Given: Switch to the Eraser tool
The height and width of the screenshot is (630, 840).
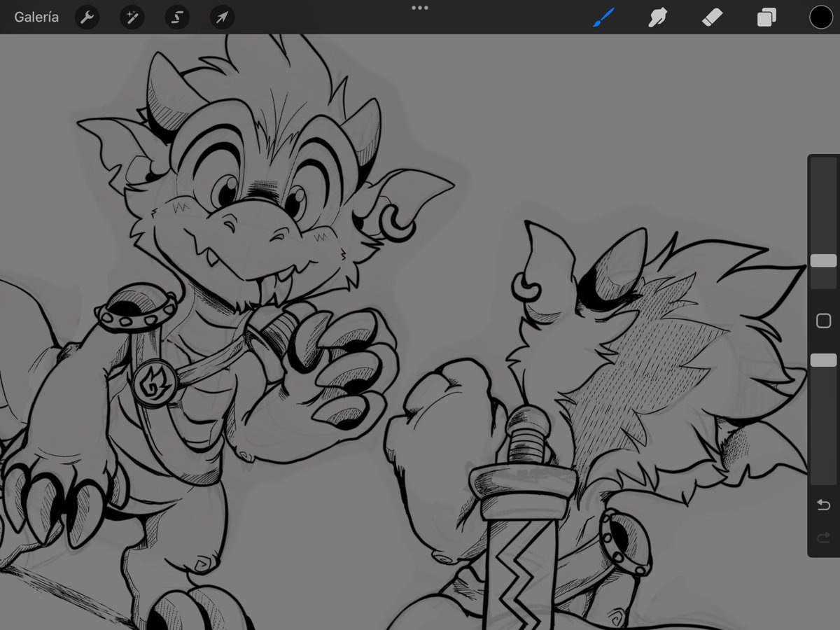Looking at the screenshot, I should click(712, 17).
